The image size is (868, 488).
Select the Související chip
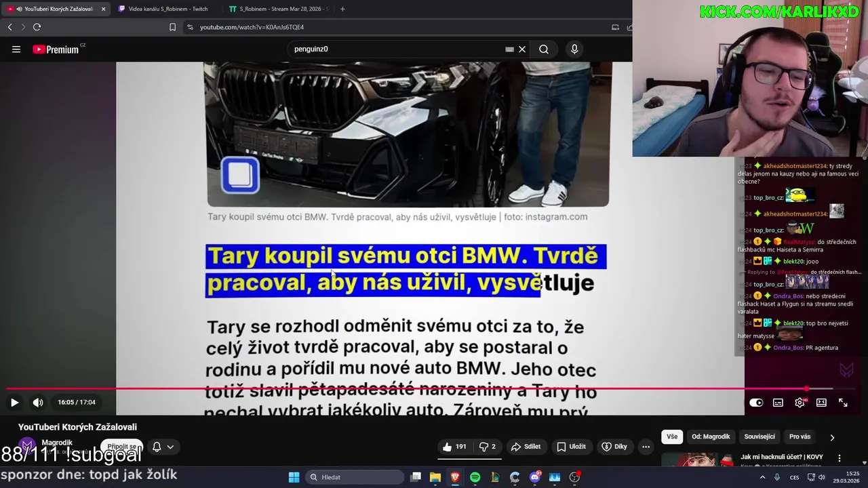(x=759, y=437)
